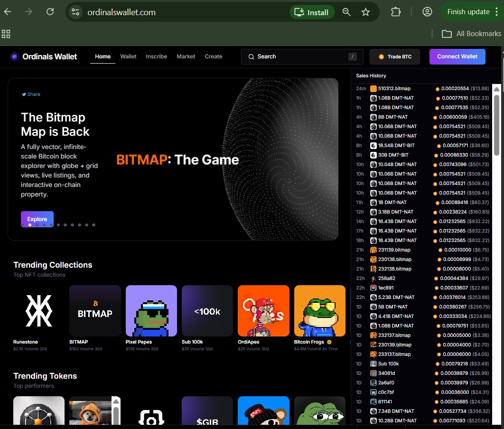Select the last carousel dot indicator
Screen dimensions: 504x429
94,225
